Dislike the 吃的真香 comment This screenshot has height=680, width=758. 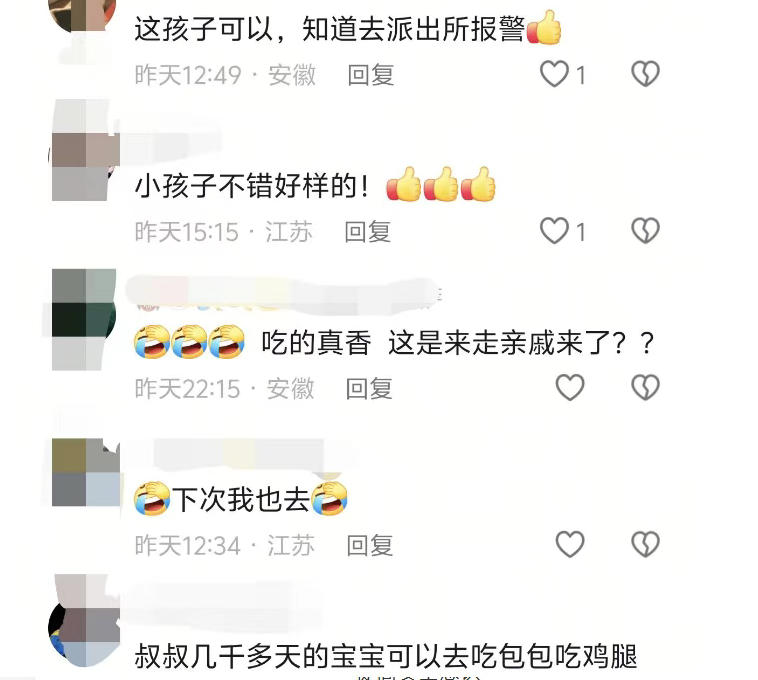645,387
